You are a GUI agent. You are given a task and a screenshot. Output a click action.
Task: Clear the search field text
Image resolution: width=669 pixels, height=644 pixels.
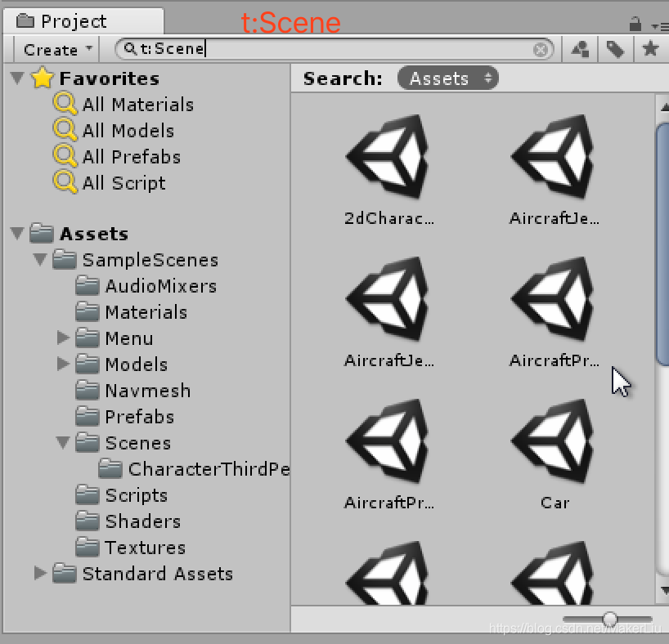(540, 50)
